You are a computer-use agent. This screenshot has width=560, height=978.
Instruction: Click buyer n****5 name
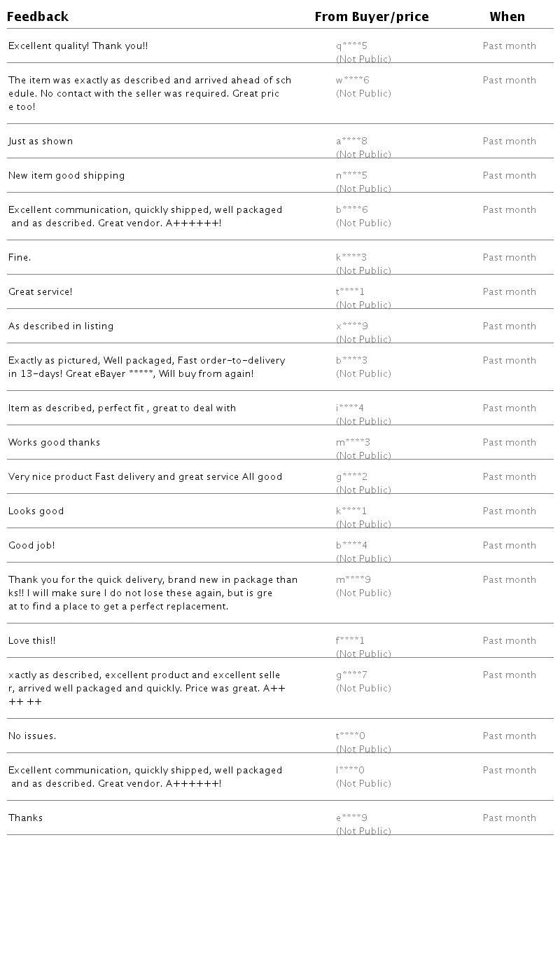pos(351,176)
